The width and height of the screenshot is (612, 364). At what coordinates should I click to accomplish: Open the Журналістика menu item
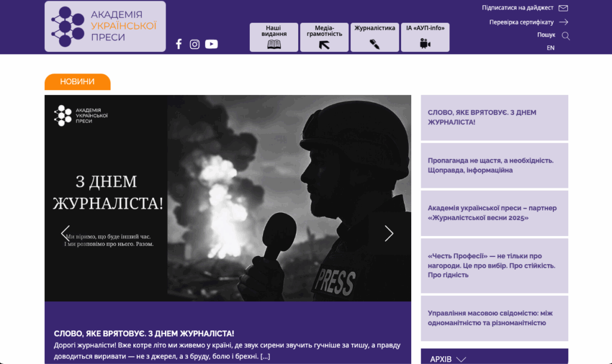pyautogui.click(x=375, y=37)
